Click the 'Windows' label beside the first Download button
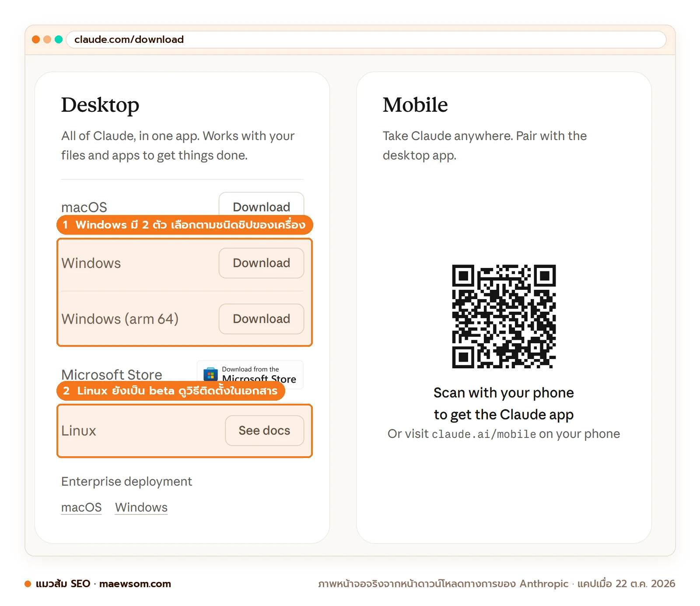 click(x=91, y=263)
